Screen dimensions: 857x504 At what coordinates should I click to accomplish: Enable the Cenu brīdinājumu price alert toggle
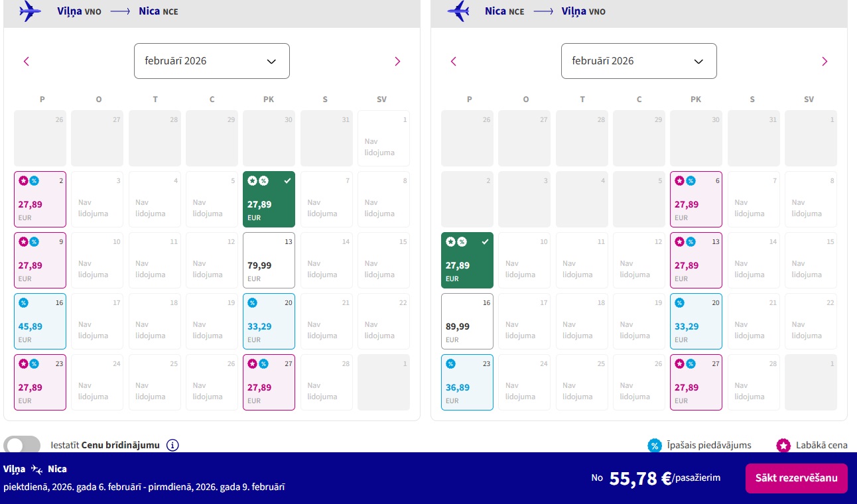(22, 445)
